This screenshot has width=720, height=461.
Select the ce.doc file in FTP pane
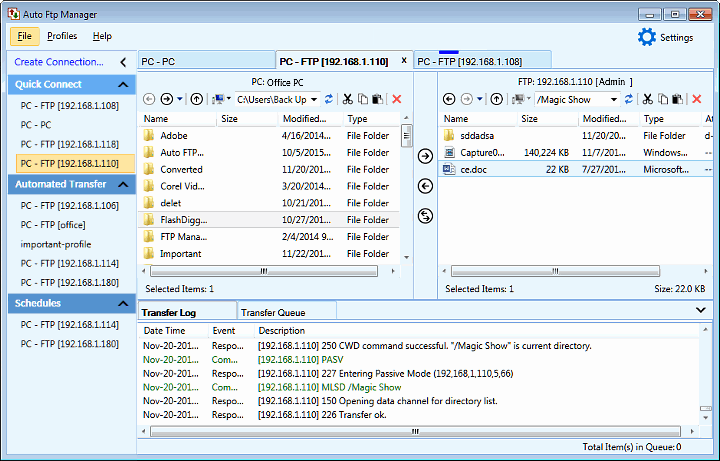(x=473, y=170)
